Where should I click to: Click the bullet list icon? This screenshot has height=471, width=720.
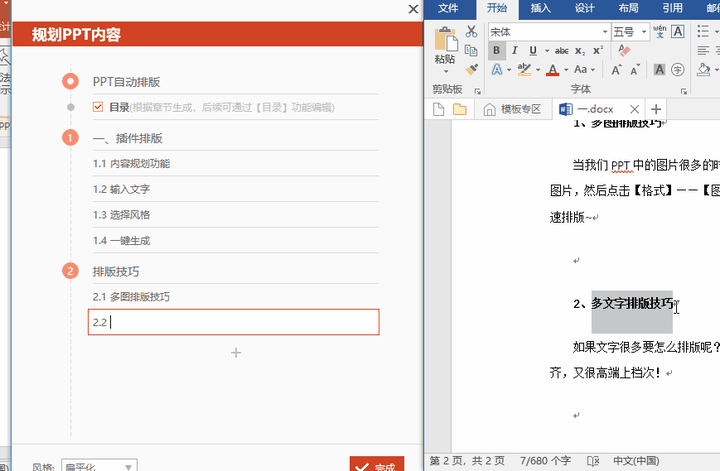coord(703,31)
